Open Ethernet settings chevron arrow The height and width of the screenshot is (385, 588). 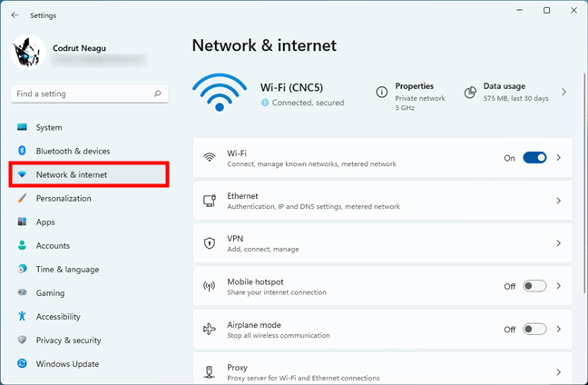[x=559, y=201]
